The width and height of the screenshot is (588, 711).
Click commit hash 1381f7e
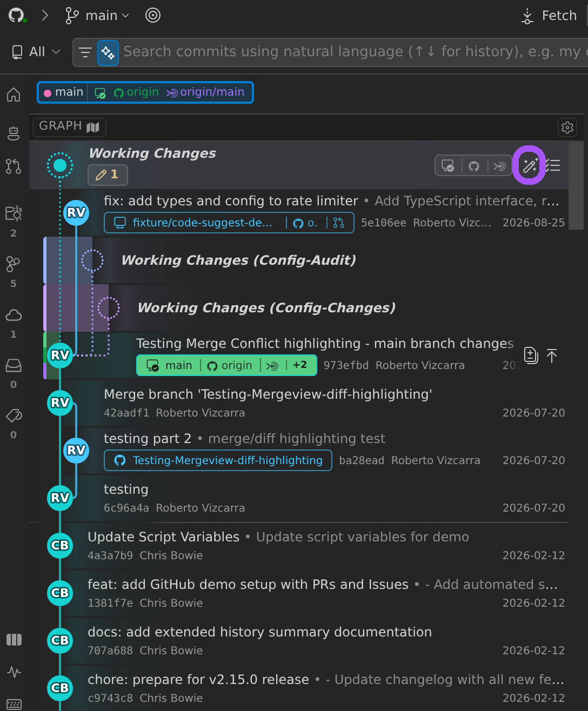click(x=110, y=603)
